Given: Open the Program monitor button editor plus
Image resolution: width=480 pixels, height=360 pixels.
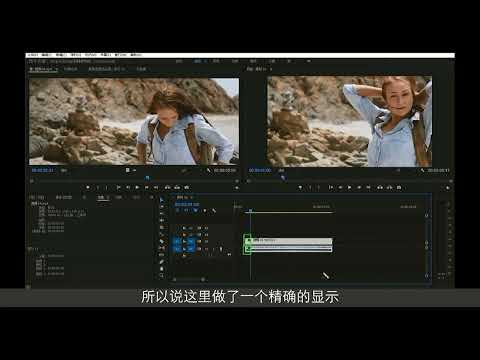Looking at the screenshot, I should point(448,188).
